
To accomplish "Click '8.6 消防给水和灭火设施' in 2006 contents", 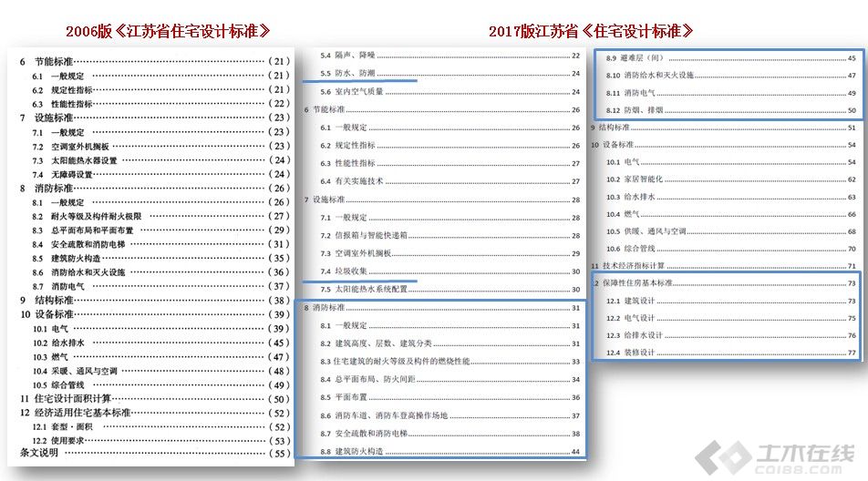I will (x=78, y=272).
